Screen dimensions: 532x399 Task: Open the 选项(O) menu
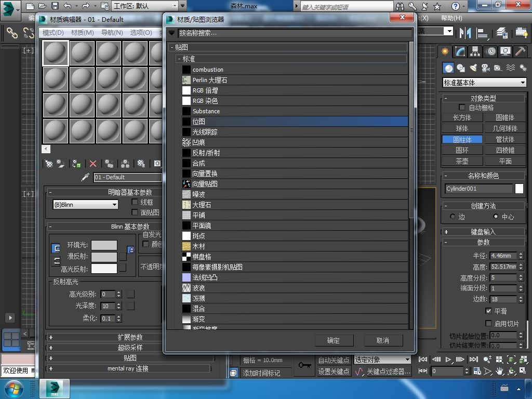click(141, 33)
